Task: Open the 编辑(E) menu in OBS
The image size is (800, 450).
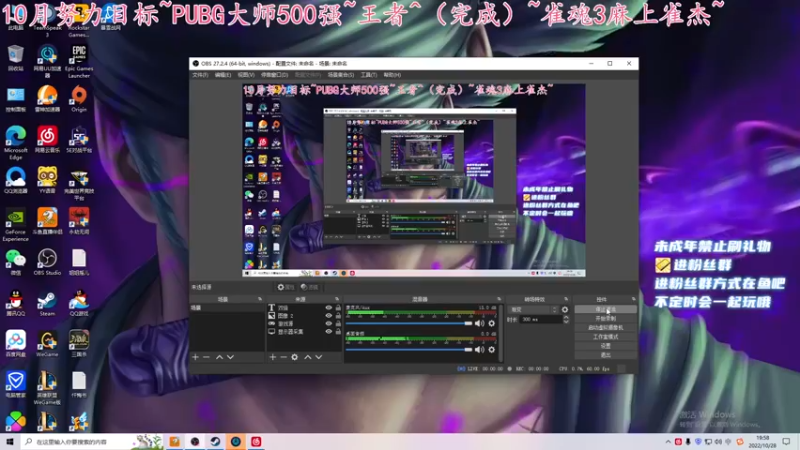Action: pyautogui.click(x=223, y=75)
